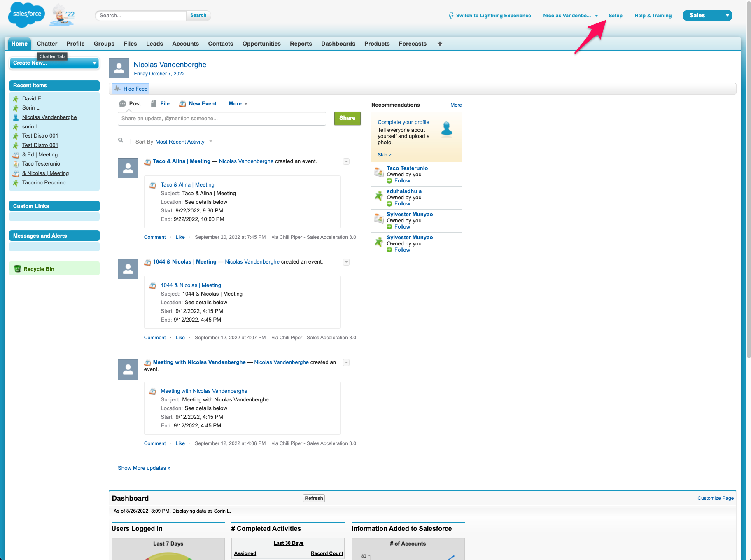This screenshot has width=751, height=560.
Task: Open the More publisher actions dropdown
Action: pyautogui.click(x=238, y=104)
